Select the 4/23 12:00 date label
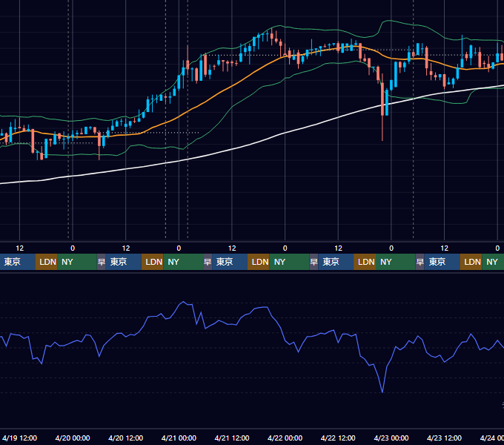 (x=444, y=438)
